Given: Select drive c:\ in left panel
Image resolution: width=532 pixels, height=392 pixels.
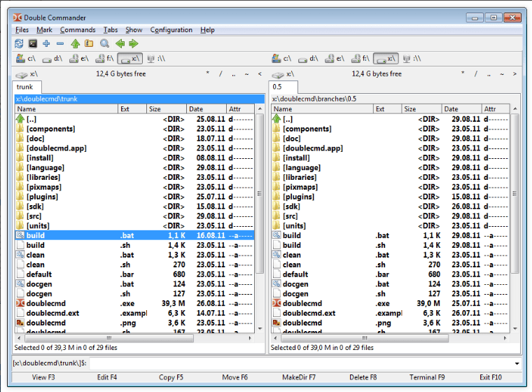Looking at the screenshot, I should click(x=26, y=59).
